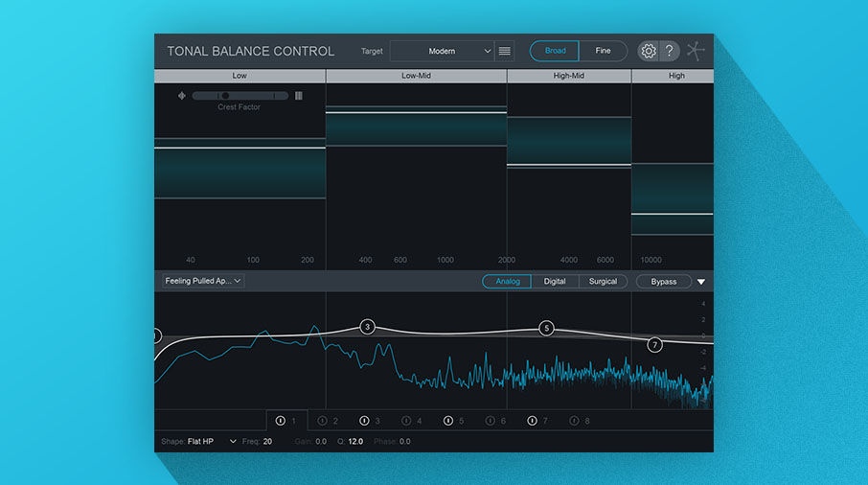Click the iZotope logo icon
This screenshot has height=485, width=868.
coord(697,51)
